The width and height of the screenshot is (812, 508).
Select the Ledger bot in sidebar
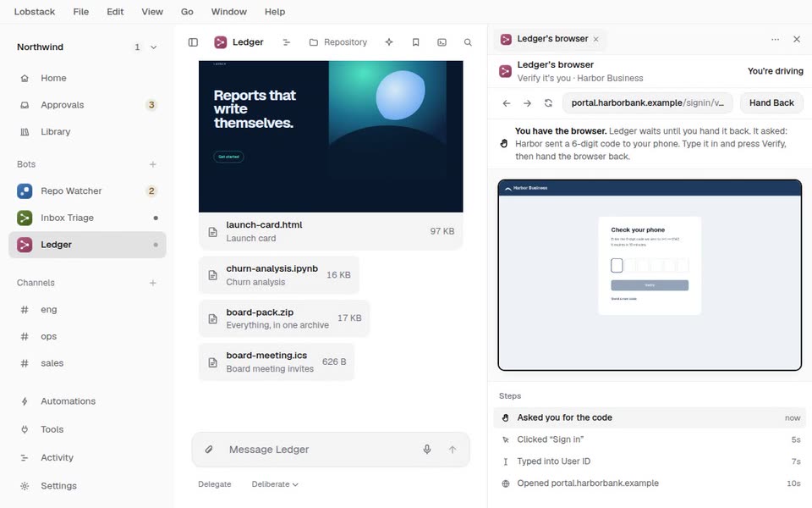click(87, 245)
